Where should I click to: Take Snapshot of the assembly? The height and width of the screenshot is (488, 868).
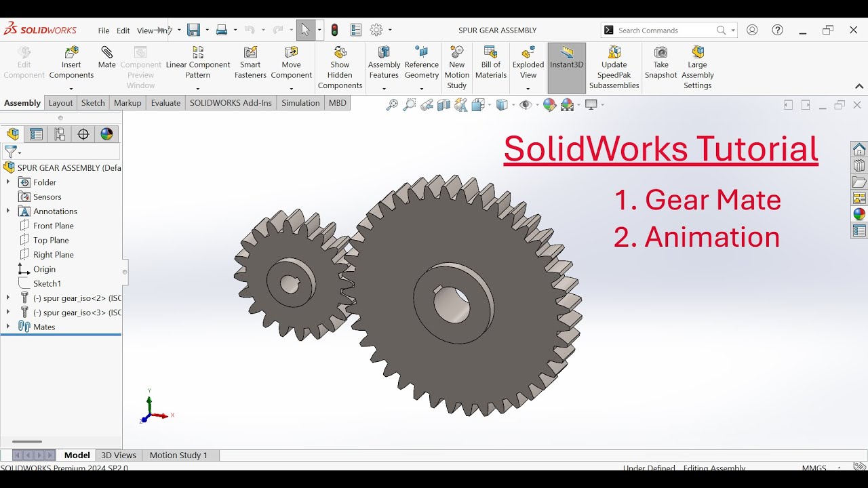coord(660,62)
